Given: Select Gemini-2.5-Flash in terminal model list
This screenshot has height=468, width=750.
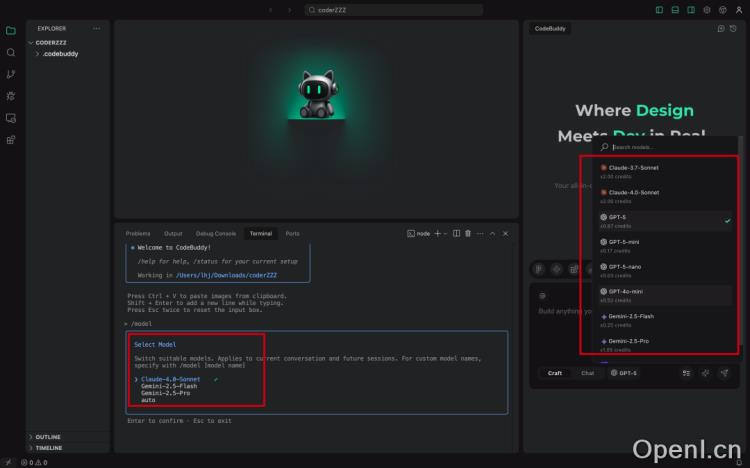Looking at the screenshot, I should [x=169, y=386].
